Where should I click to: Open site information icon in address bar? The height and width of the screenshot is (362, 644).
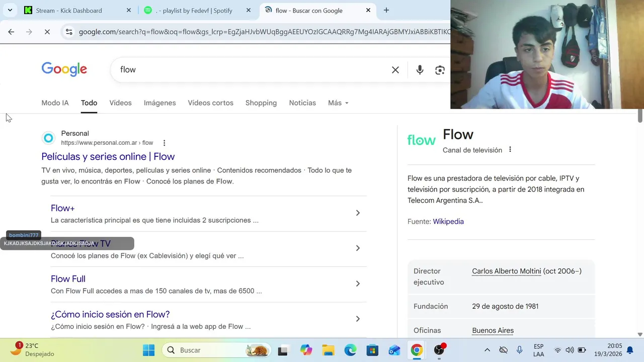click(x=69, y=32)
